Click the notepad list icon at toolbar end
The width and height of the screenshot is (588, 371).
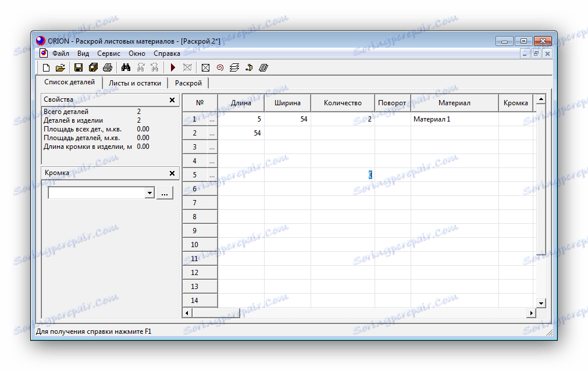[263, 67]
